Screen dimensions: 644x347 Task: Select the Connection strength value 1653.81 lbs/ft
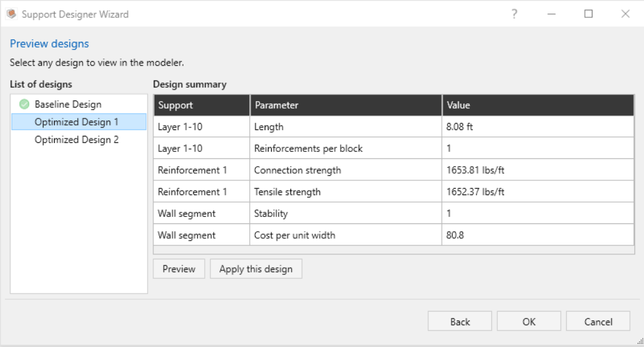(538, 171)
